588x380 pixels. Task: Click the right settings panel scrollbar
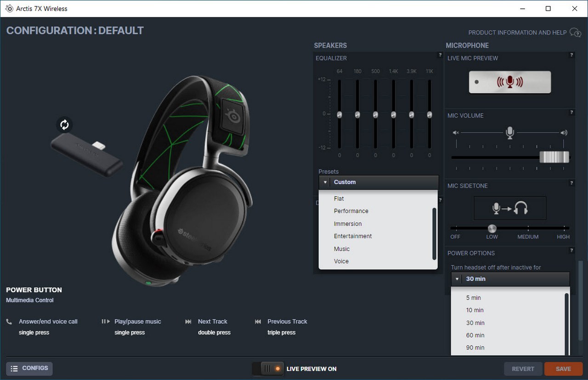580,301
